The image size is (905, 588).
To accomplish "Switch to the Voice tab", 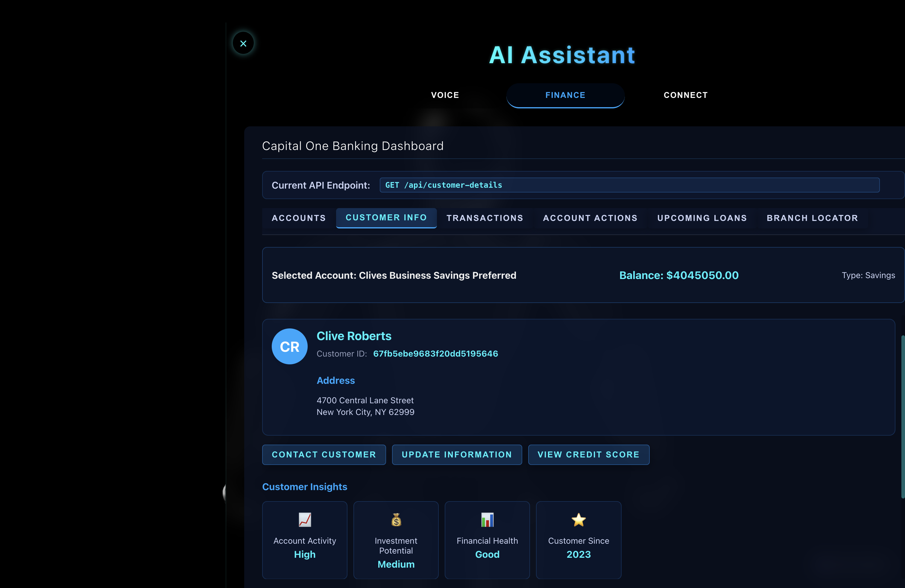I will coord(445,95).
